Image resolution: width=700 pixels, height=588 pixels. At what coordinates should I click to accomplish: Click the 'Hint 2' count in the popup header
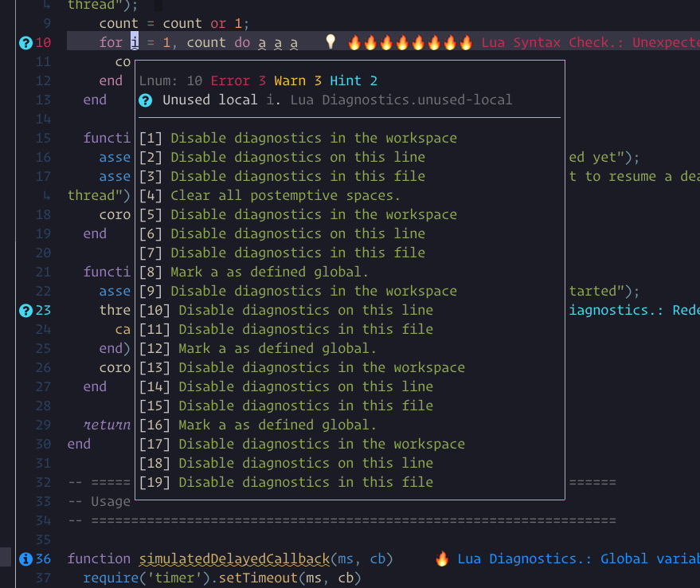tap(354, 81)
